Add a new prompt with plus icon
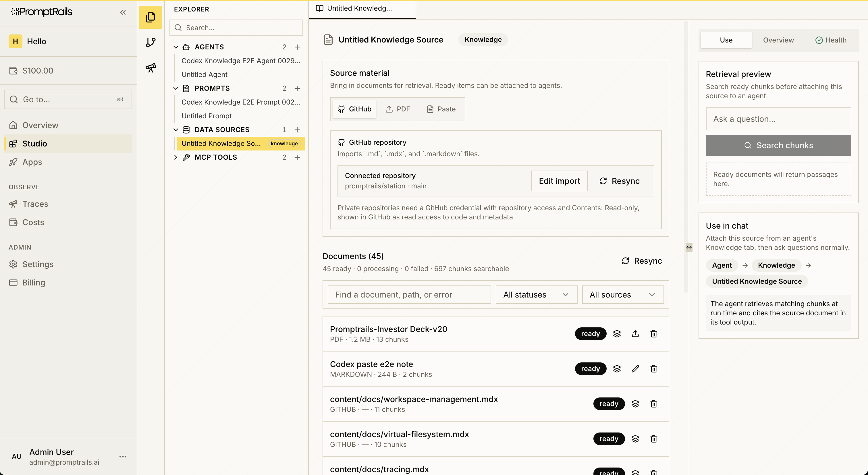This screenshot has height=475, width=868. coord(297,88)
